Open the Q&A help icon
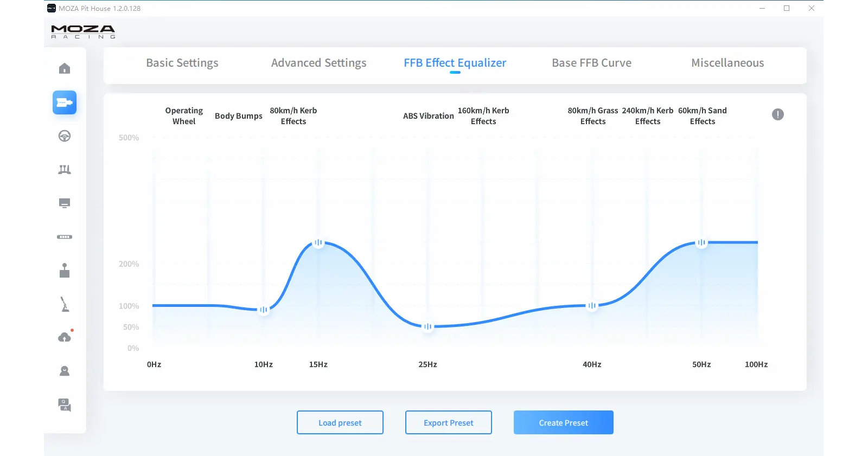Image resolution: width=868 pixels, height=456 pixels. pos(65,405)
